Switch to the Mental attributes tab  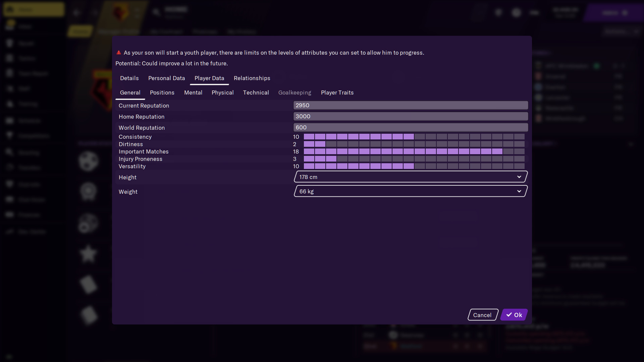tap(193, 93)
